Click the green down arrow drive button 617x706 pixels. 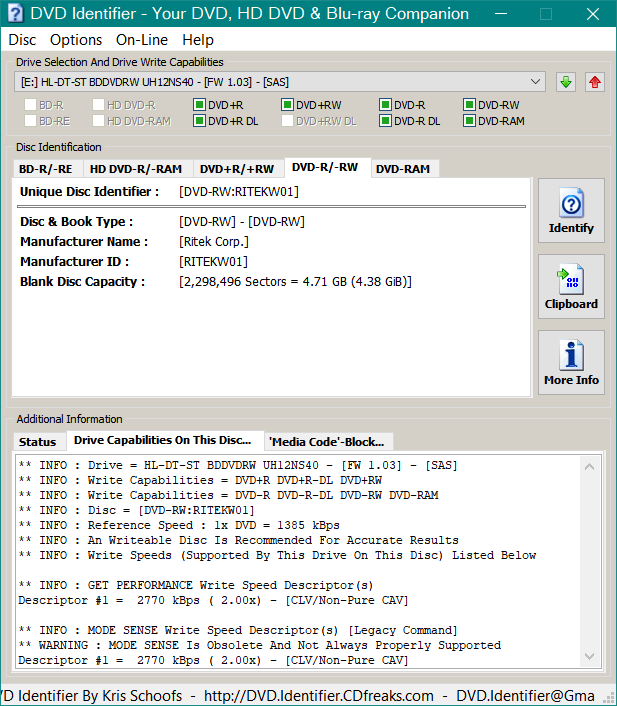click(x=566, y=82)
